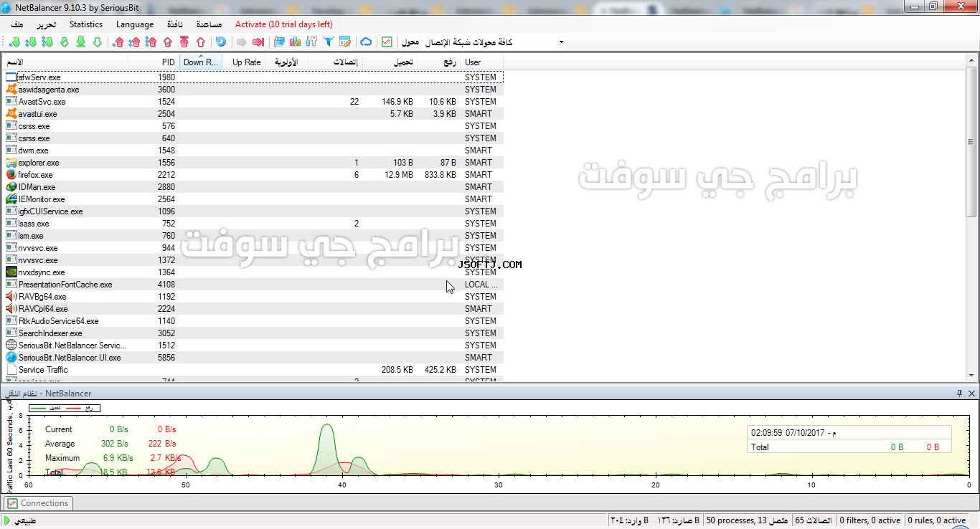Screen dimensions: 980x529
Task: Click the triple red upload arrows toolbar icon
Action: (151, 42)
